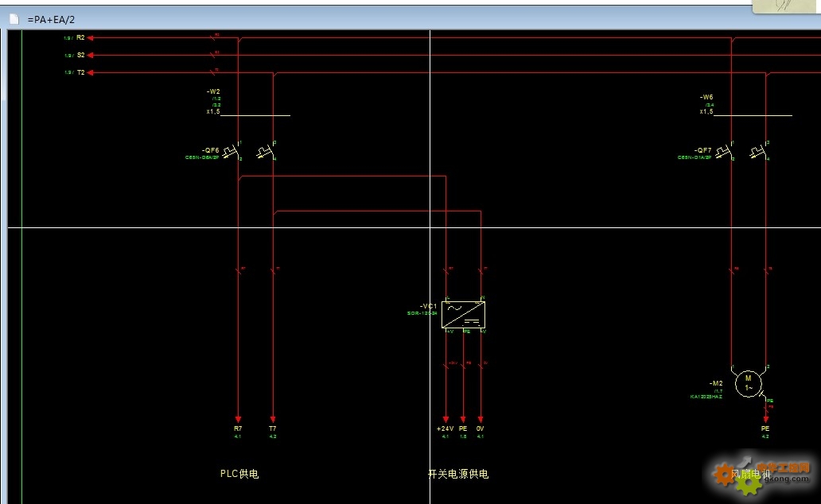
Task: Select the -W2 cable designation
Action: 213,91
